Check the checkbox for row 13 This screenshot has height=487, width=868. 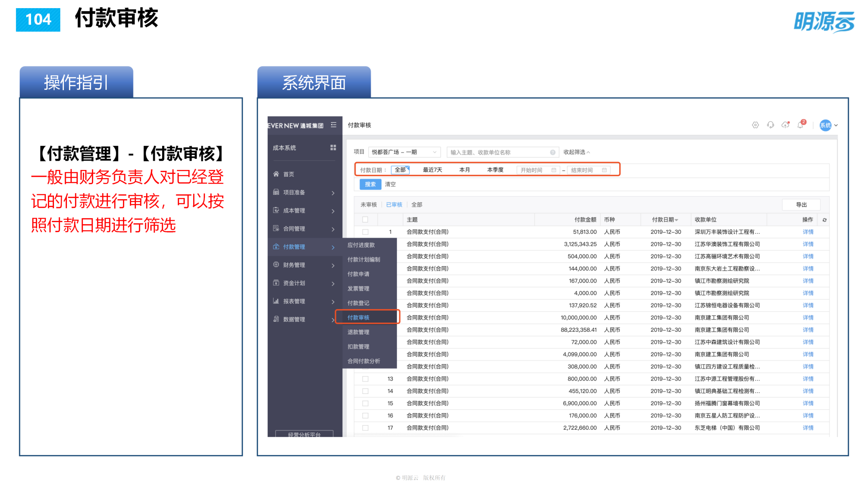pos(365,378)
